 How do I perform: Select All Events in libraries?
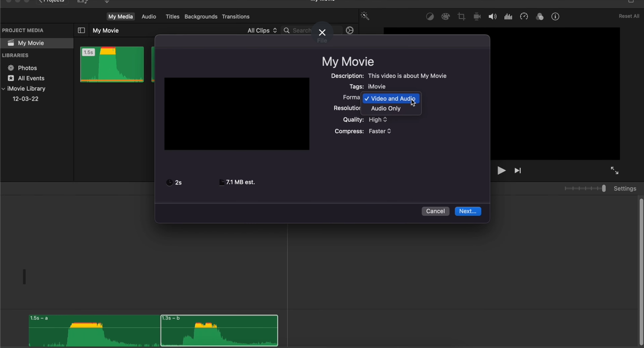(x=31, y=78)
